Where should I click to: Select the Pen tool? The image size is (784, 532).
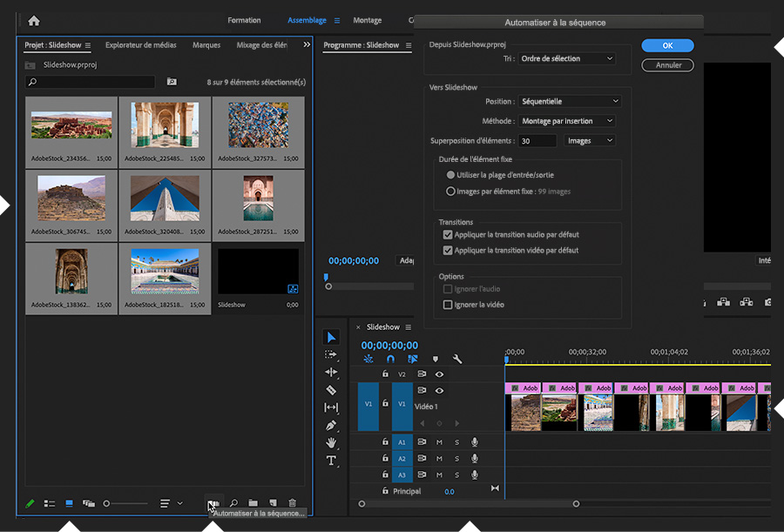(x=331, y=426)
